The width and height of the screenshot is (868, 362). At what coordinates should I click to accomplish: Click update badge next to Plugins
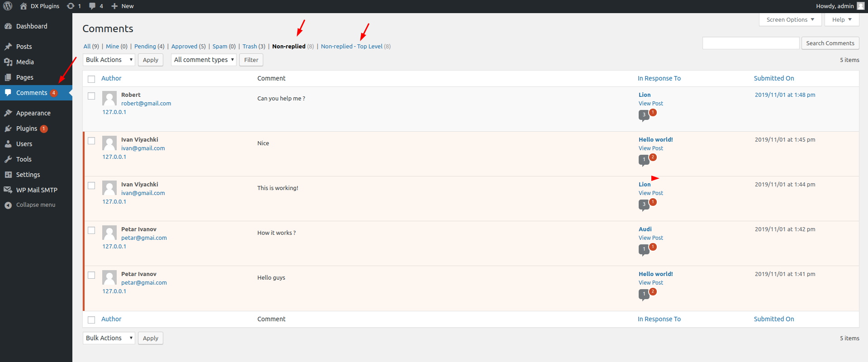(x=44, y=129)
